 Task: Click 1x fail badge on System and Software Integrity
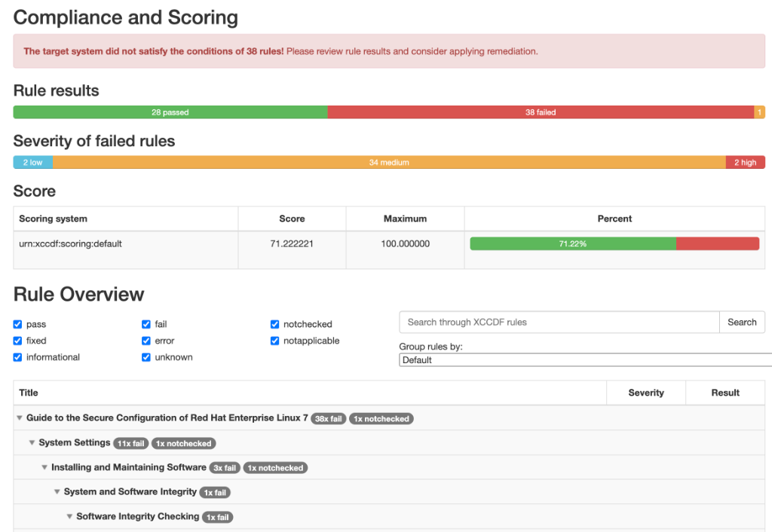click(x=215, y=493)
